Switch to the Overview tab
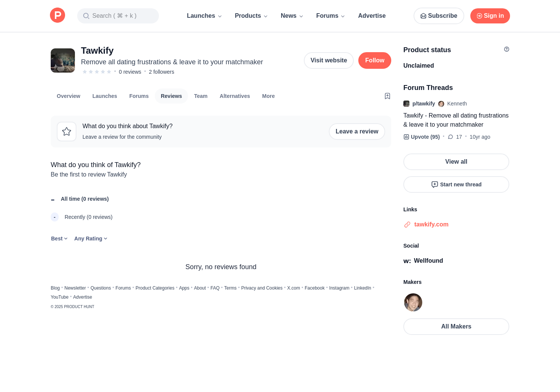 click(68, 96)
